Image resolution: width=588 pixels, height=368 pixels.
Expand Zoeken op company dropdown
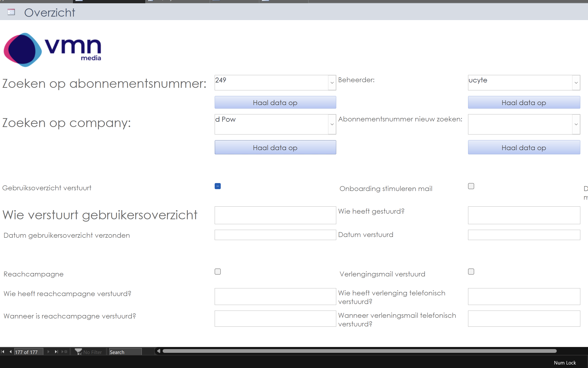pyautogui.click(x=332, y=124)
